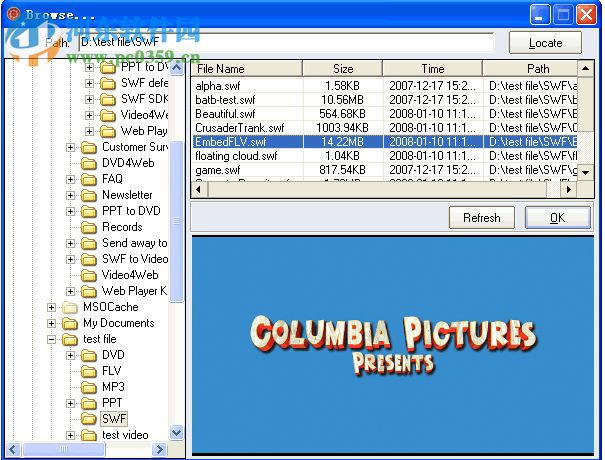
Task: Open the DVD4Web folder icon
Action: [89, 163]
